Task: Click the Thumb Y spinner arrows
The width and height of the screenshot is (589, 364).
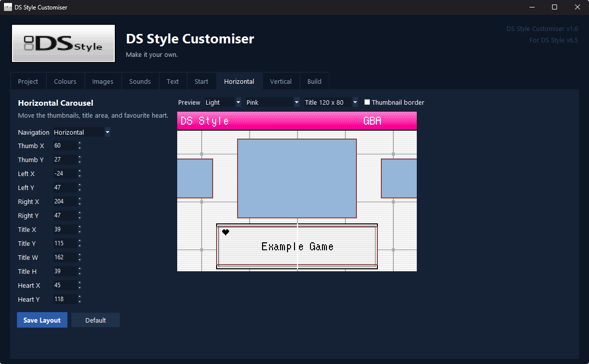Action: click(x=80, y=160)
